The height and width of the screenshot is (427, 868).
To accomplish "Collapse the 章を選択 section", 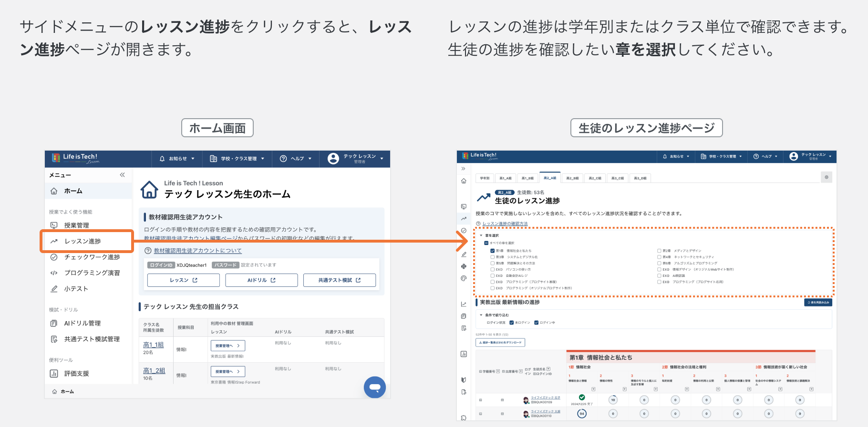I will point(481,235).
